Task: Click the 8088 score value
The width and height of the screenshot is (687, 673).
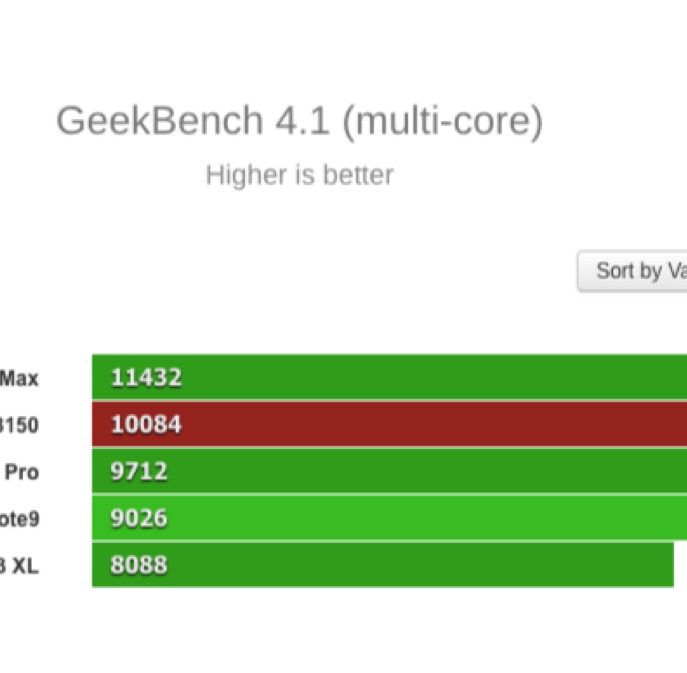Action: (x=139, y=565)
